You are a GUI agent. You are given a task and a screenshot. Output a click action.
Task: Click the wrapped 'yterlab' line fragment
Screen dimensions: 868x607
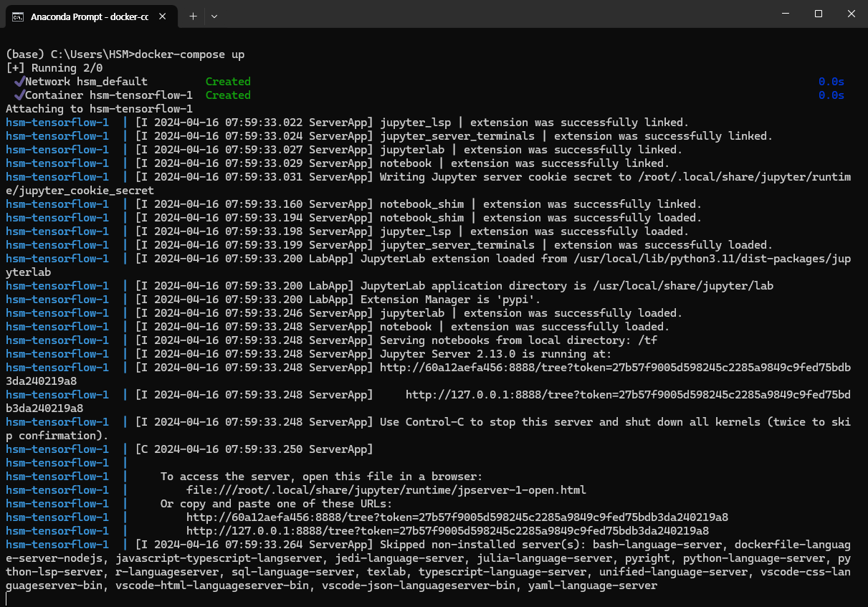(x=28, y=272)
